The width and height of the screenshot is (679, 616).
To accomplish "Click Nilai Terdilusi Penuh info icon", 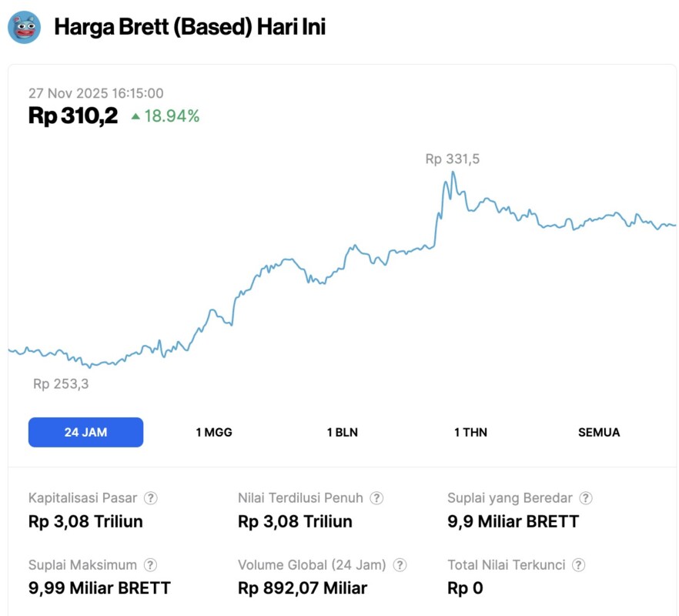I will (376, 498).
